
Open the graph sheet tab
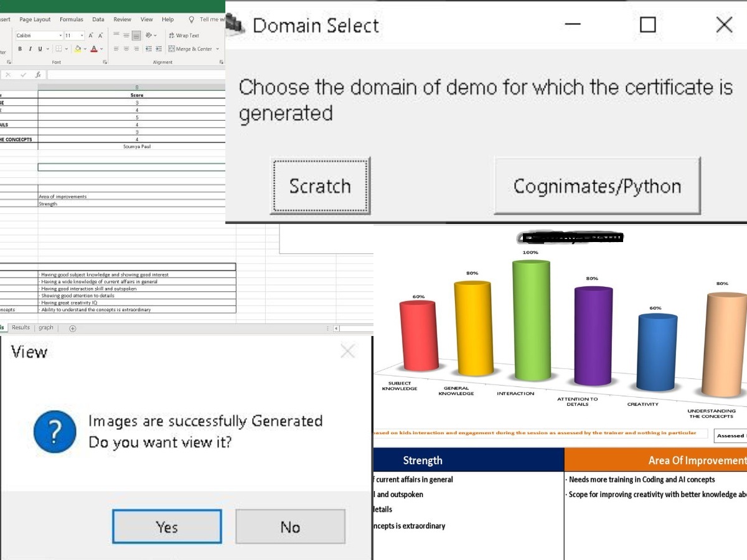(46, 327)
